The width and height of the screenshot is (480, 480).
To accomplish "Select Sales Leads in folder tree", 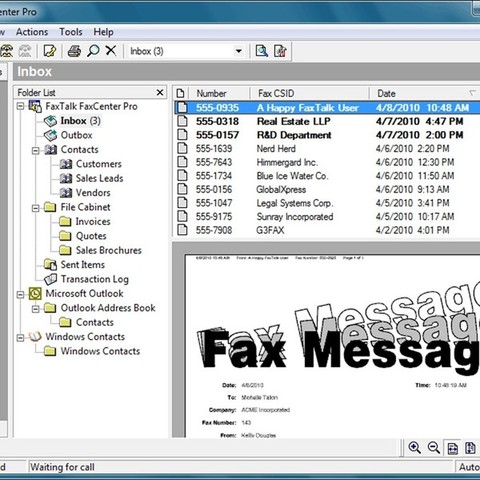I will coord(99,178).
